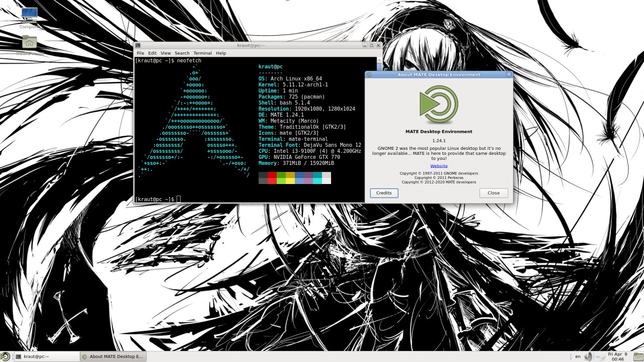This screenshot has width=644, height=362.
Task: Close the kraut@pc terminal window
Action: pyautogui.click(x=378, y=45)
